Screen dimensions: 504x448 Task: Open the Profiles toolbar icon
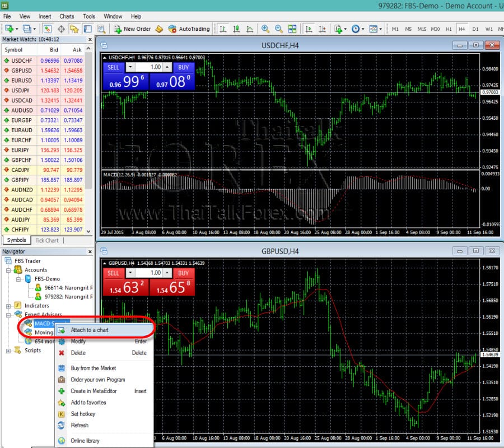coord(27,29)
